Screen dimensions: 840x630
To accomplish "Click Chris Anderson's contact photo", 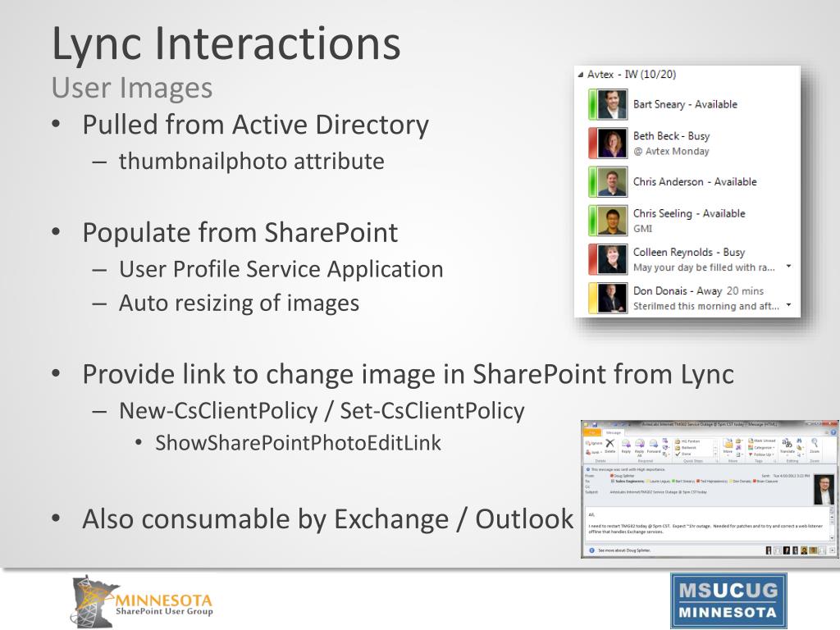I will click(x=612, y=182).
